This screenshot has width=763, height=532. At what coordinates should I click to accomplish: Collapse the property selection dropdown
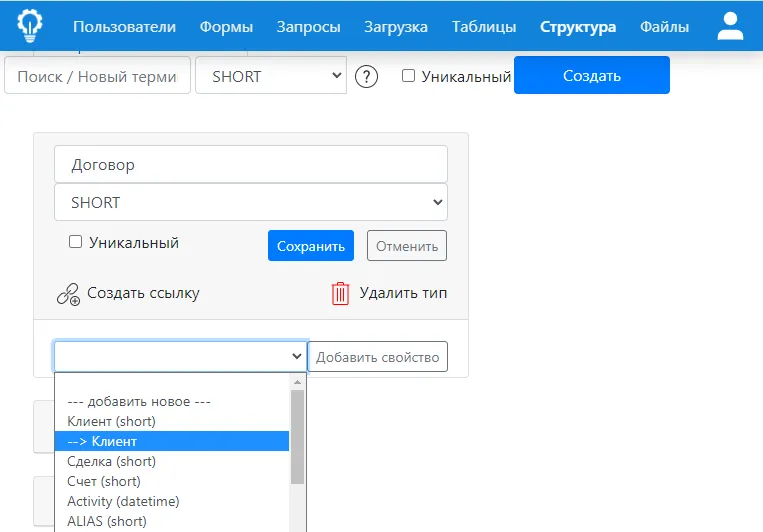(181, 356)
